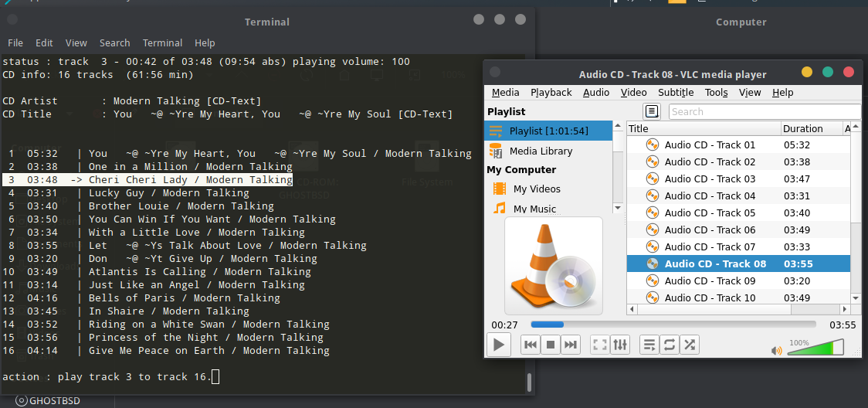The width and height of the screenshot is (868, 408).
Task: Select Audio CD - Track 01 row
Action: (738, 145)
